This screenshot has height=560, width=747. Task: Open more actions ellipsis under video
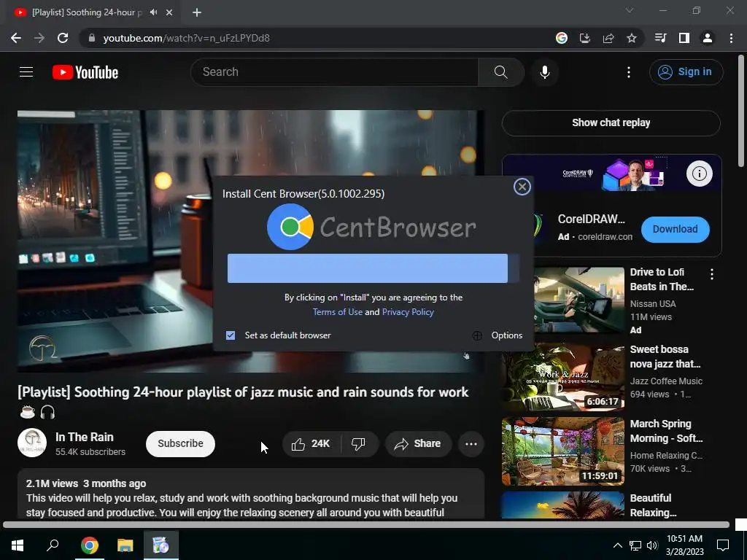pos(471,444)
